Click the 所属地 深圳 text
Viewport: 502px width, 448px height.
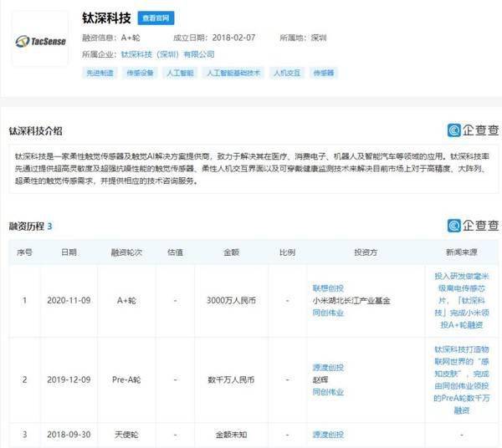tap(303, 38)
